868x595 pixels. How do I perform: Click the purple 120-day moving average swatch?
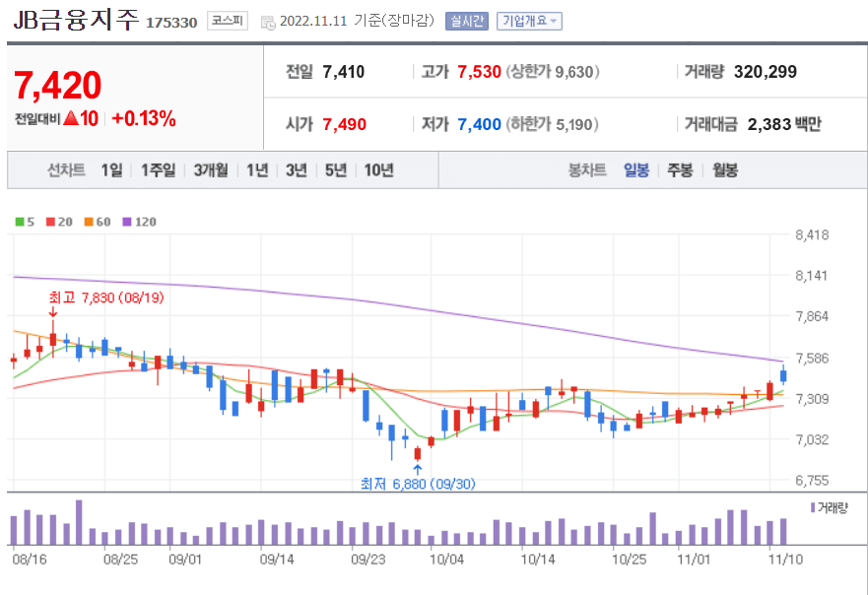tap(129, 222)
